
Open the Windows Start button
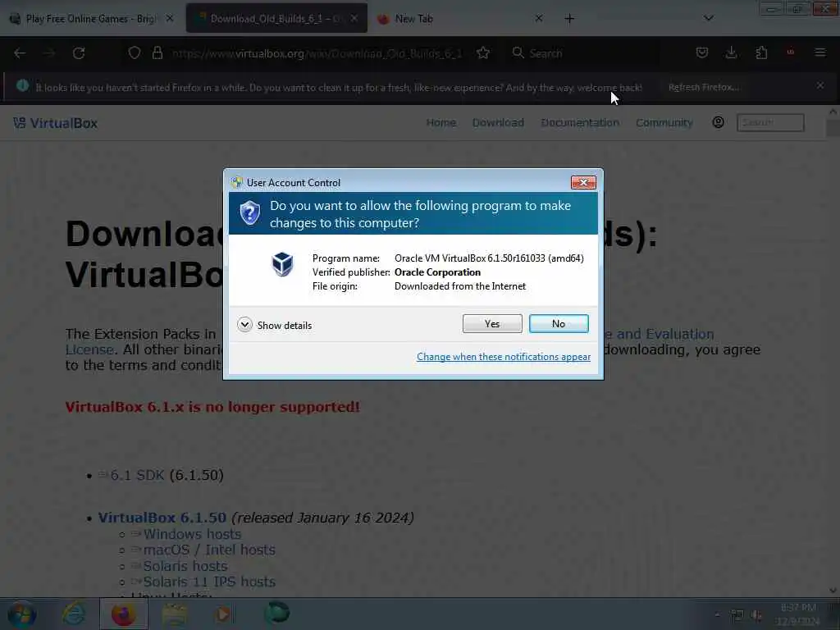click(x=21, y=614)
